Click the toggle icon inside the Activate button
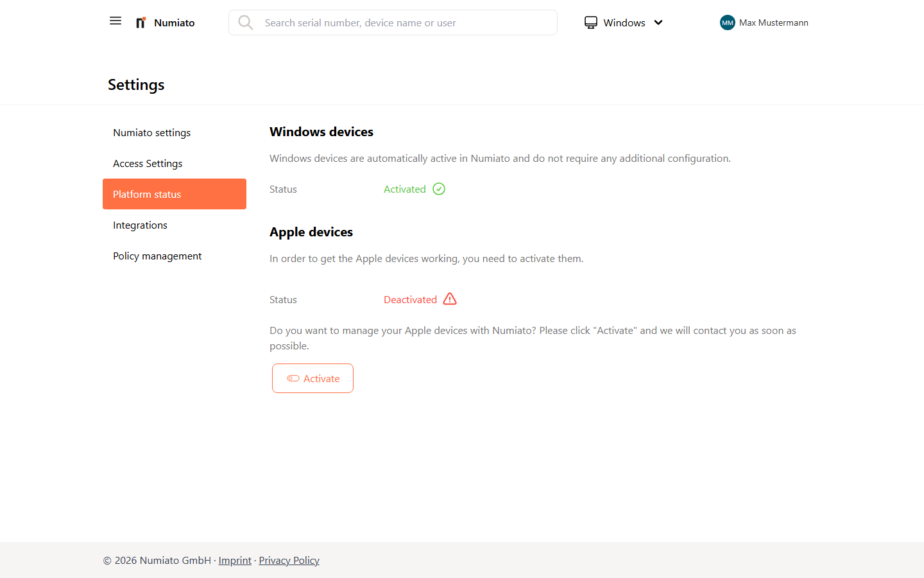 295,378
